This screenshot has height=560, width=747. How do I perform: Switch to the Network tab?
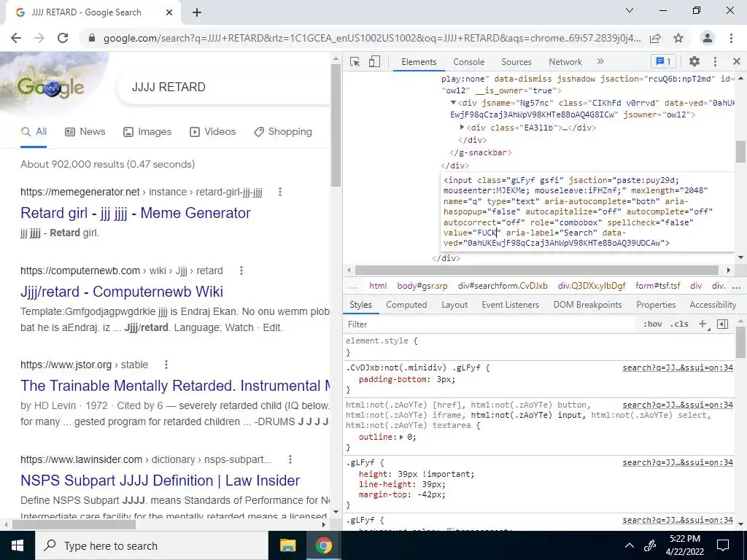point(565,62)
